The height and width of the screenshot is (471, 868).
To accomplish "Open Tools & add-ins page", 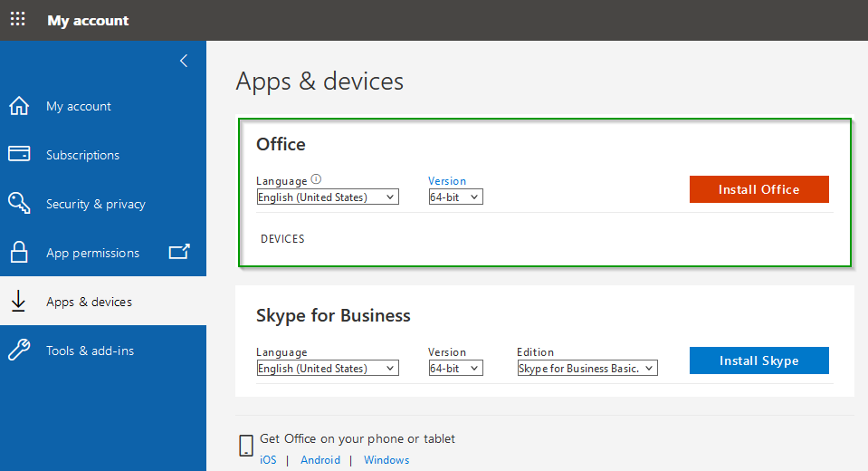I will 103,351.
